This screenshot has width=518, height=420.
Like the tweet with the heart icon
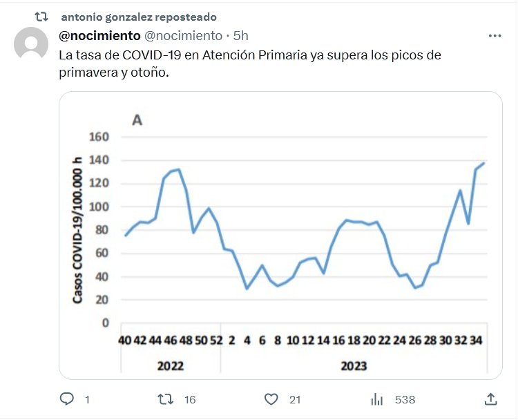coord(271,399)
